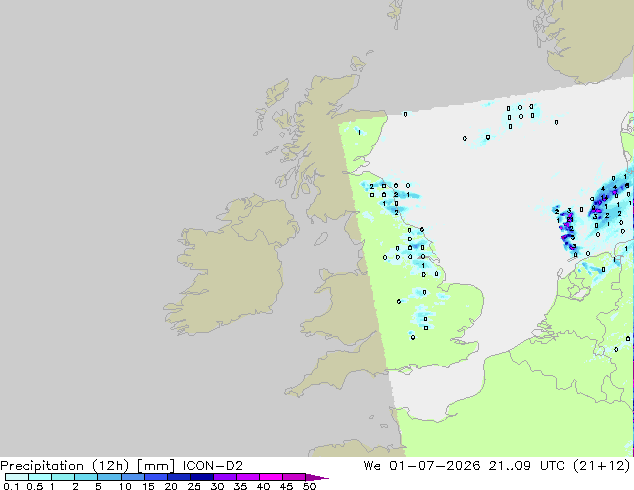Click the '(21+12)' forecast offset text
The width and height of the screenshot is (634, 490).
(601, 466)
